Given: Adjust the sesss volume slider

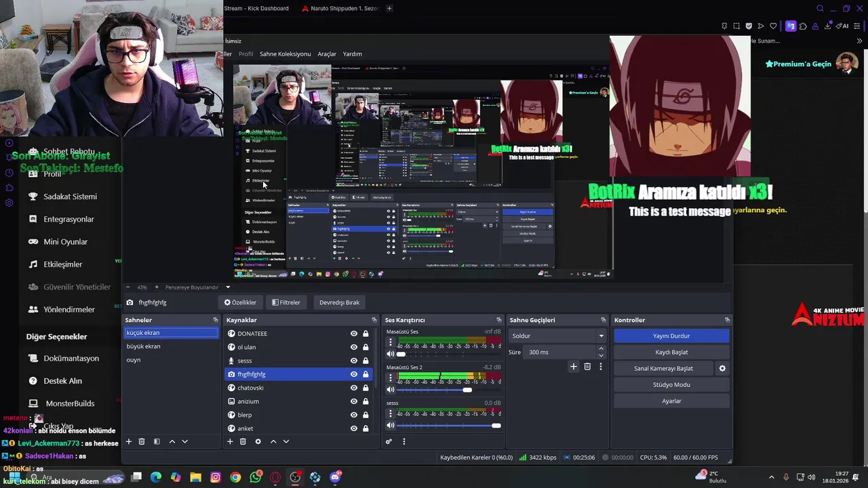Looking at the screenshot, I should click(x=448, y=426).
